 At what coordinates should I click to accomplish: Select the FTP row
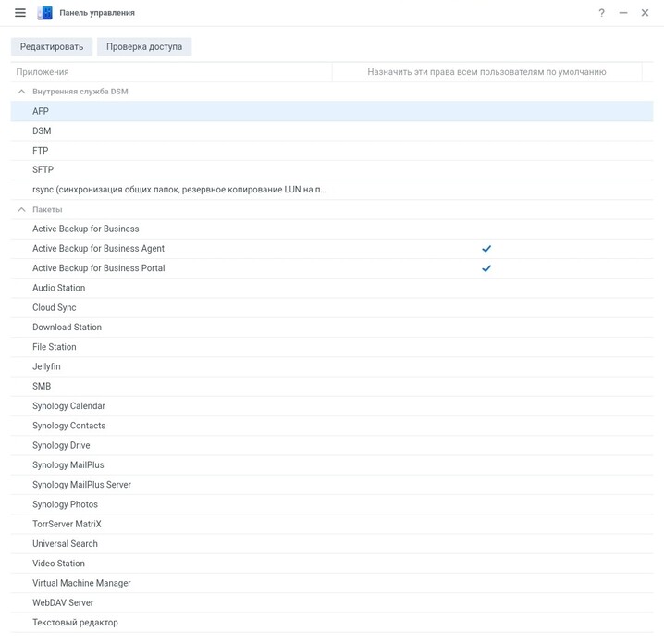332,151
